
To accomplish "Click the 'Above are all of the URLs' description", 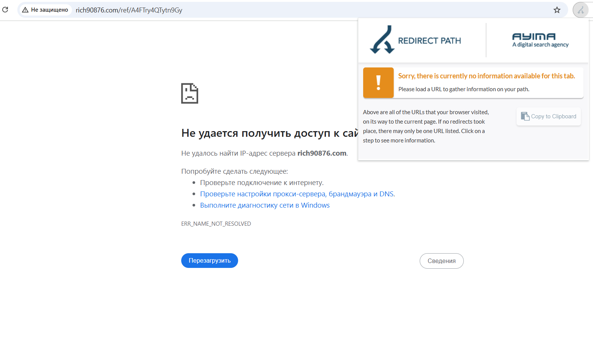I will coord(426,126).
